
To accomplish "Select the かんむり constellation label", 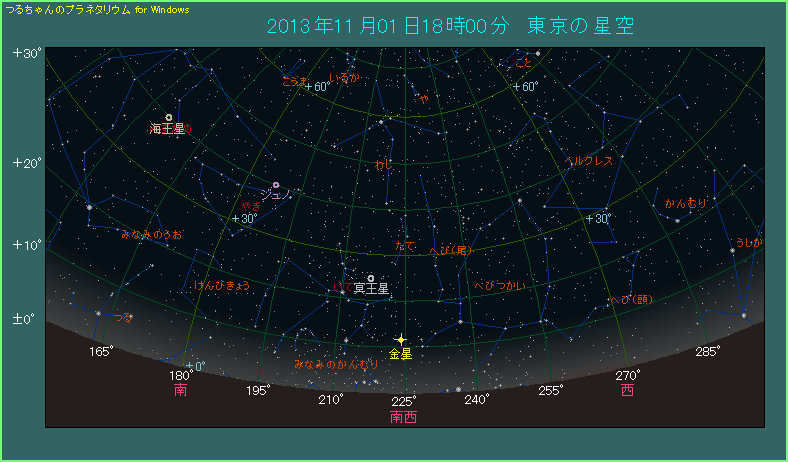I will 686,203.
